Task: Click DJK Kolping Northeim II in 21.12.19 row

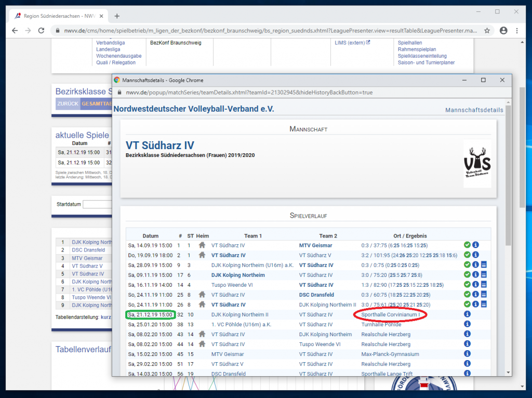Action: [x=240, y=314]
